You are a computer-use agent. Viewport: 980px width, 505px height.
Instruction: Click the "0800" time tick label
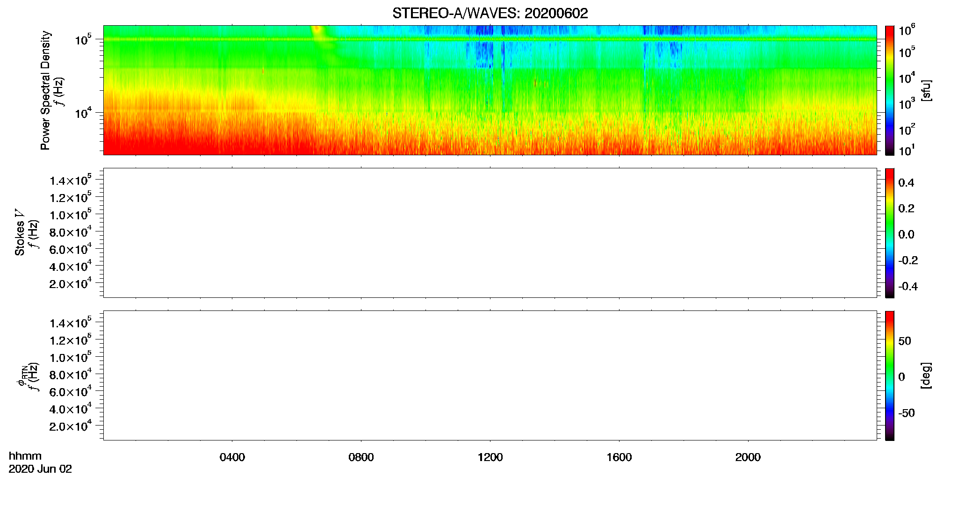click(361, 457)
